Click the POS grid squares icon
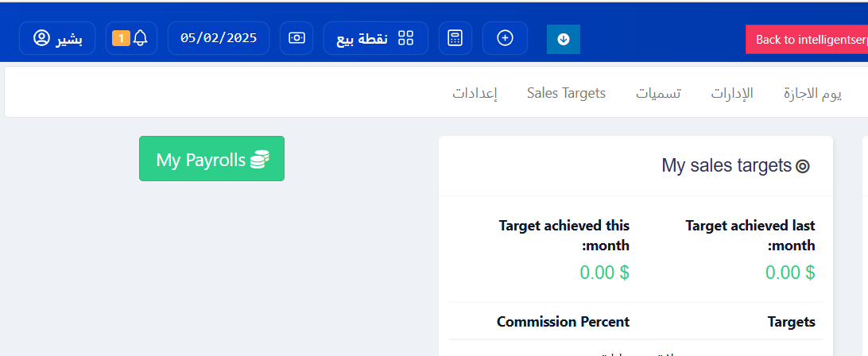The height and width of the screenshot is (356, 868). click(406, 38)
